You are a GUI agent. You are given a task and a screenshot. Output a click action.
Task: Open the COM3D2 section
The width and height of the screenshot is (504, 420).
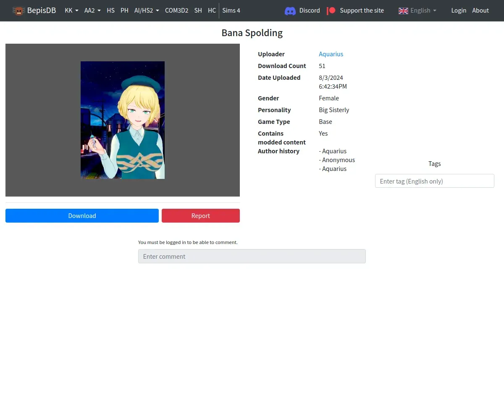[x=176, y=10]
